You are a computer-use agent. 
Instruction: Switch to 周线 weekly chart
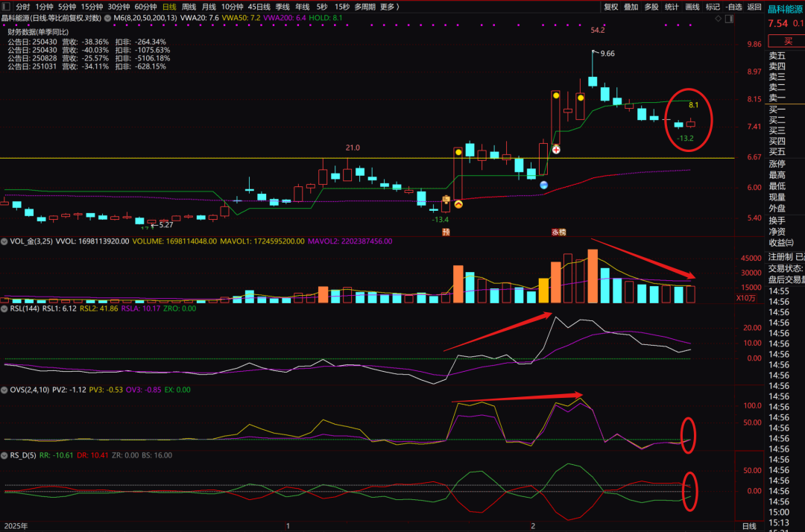click(x=189, y=7)
